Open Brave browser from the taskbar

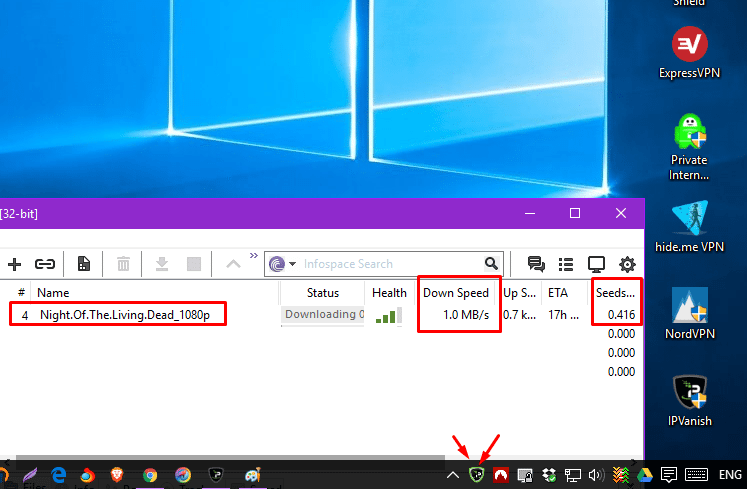click(x=117, y=475)
